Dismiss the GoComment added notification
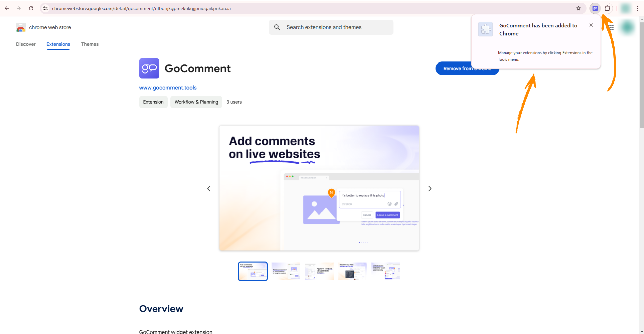The height and width of the screenshot is (334, 644). point(591,25)
